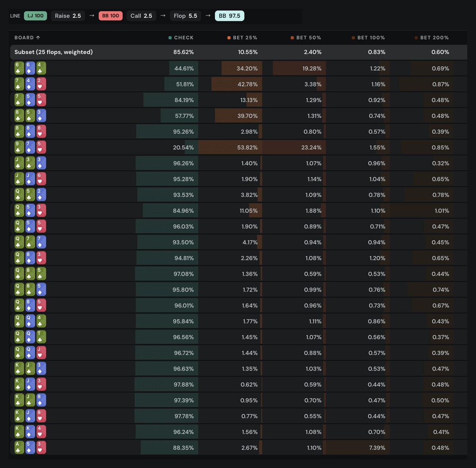Viewport: 476px width, 468px height.
Task: Open the 8♣ 8♦ 8♥ flop cards
Action: pyautogui.click(x=30, y=132)
